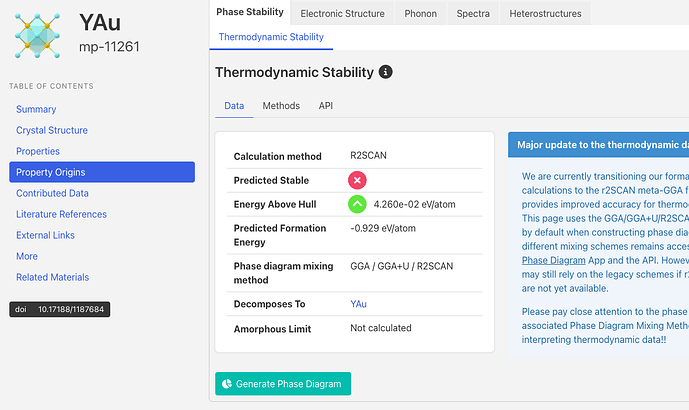Click the Phase diagram mixing method label
The height and width of the screenshot is (410, 689).
click(x=283, y=273)
